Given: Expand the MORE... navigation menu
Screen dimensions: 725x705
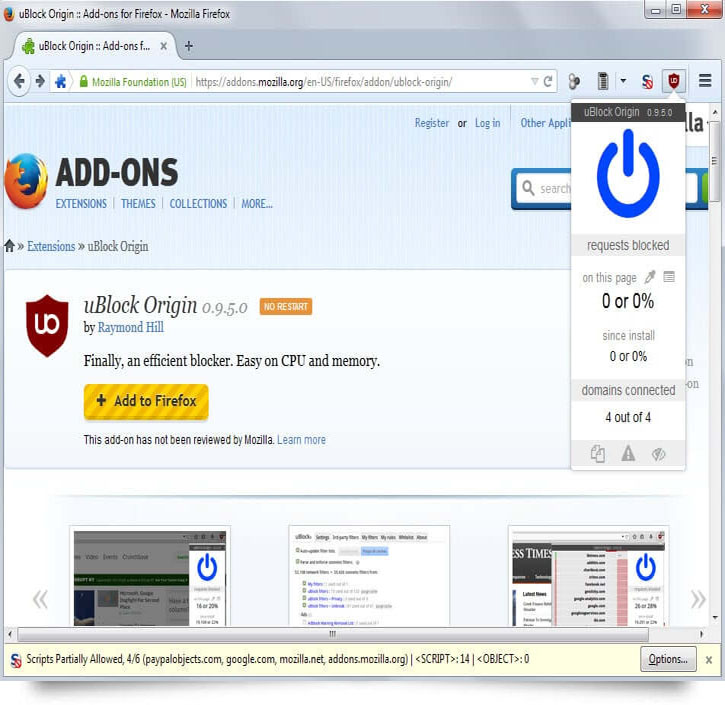Looking at the screenshot, I should [x=257, y=204].
